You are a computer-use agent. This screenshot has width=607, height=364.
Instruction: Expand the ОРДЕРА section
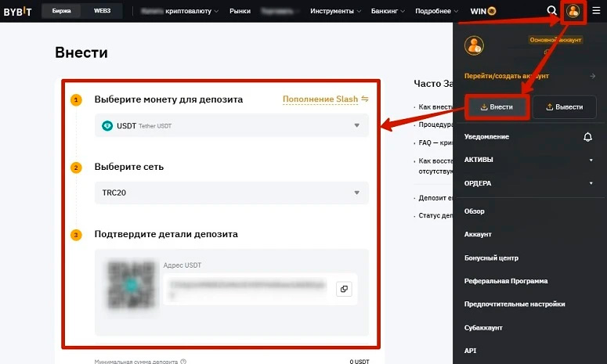pyautogui.click(x=591, y=183)
